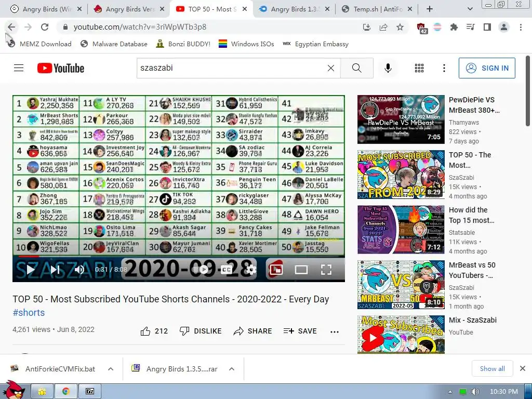Click the SIGN IN button
The width and height of the screenshot is (532, 399).
[x=487, y=68]
